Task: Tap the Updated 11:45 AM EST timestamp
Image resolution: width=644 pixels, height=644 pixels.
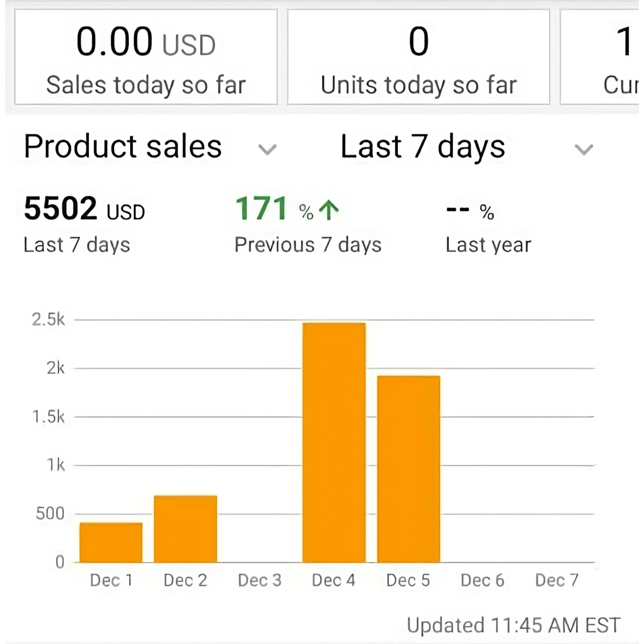Action: tap(514, 625)
